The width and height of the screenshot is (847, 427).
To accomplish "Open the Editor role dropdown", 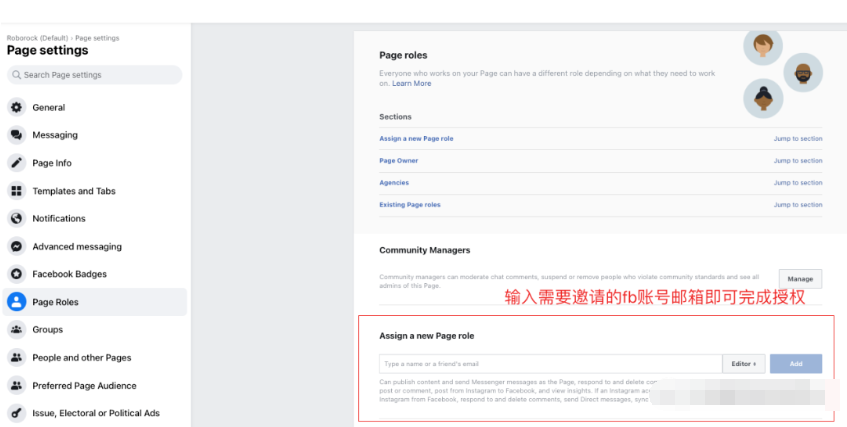I will point(744,364).
